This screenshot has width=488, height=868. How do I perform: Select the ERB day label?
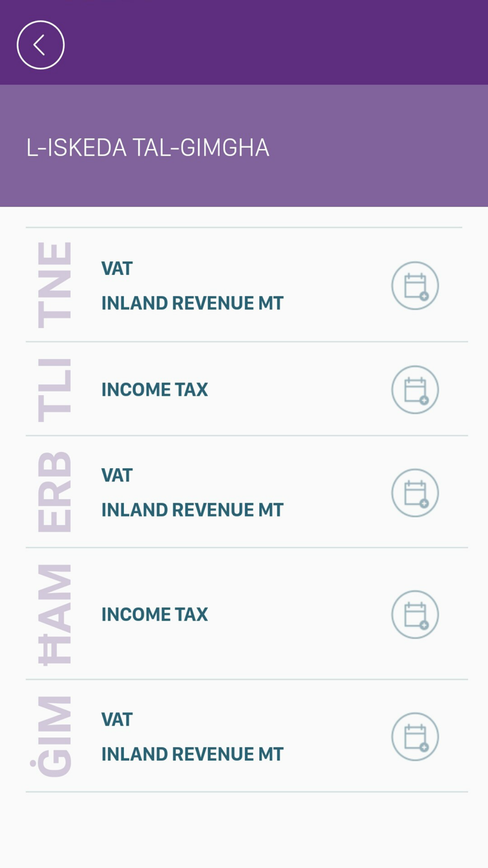click(x=55, y=492)
